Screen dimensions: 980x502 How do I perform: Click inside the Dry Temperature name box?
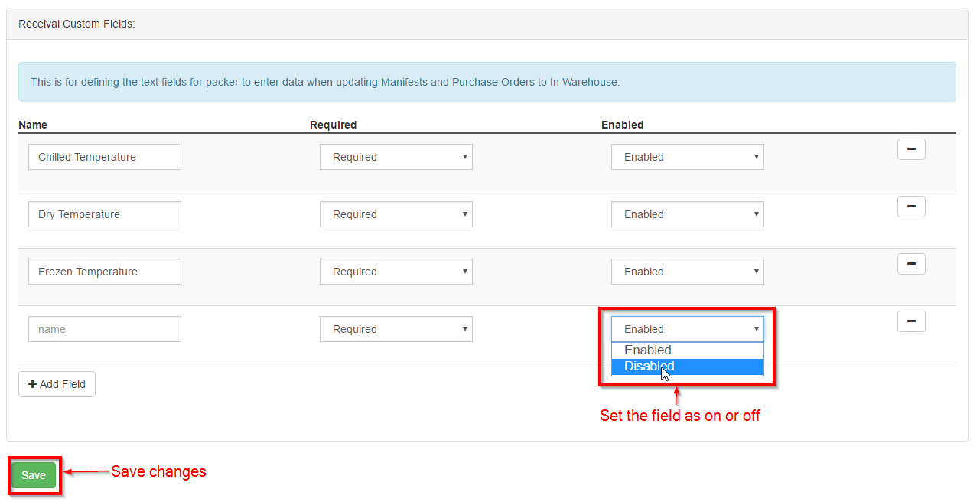point(104,214)
